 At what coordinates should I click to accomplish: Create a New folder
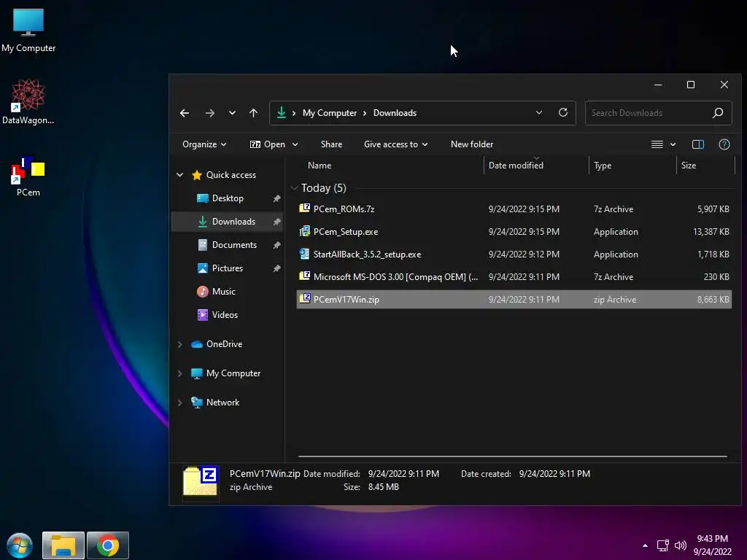point(472,144)
